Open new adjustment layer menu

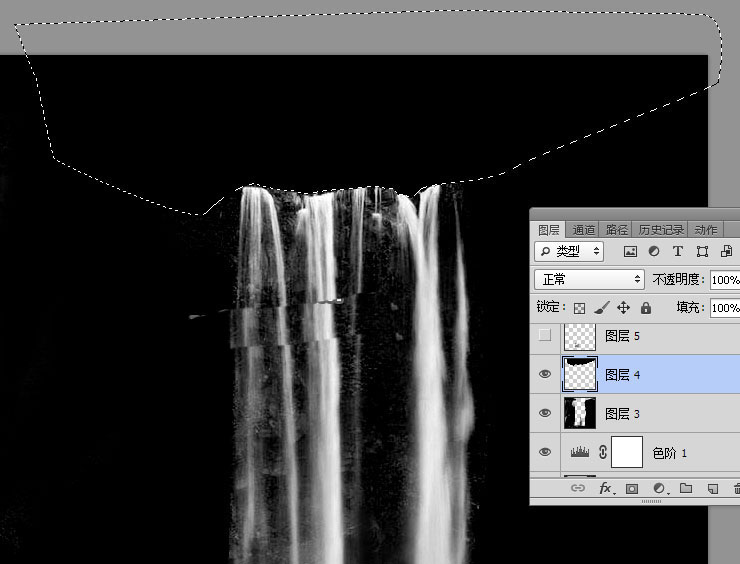[659, 489]
